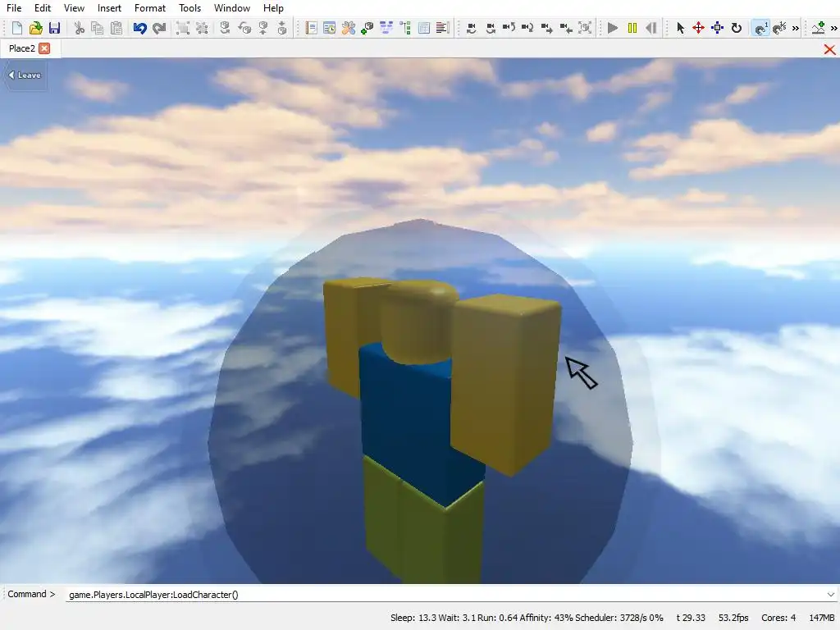The image size is (840, 630).
Task: Click the camera rotate right icon
Action: [527, 28]
